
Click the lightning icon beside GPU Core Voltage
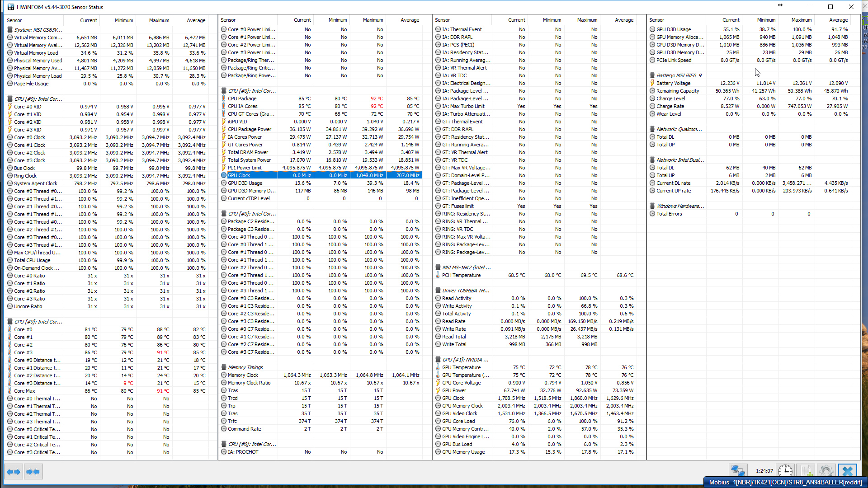tap(438, 383)
